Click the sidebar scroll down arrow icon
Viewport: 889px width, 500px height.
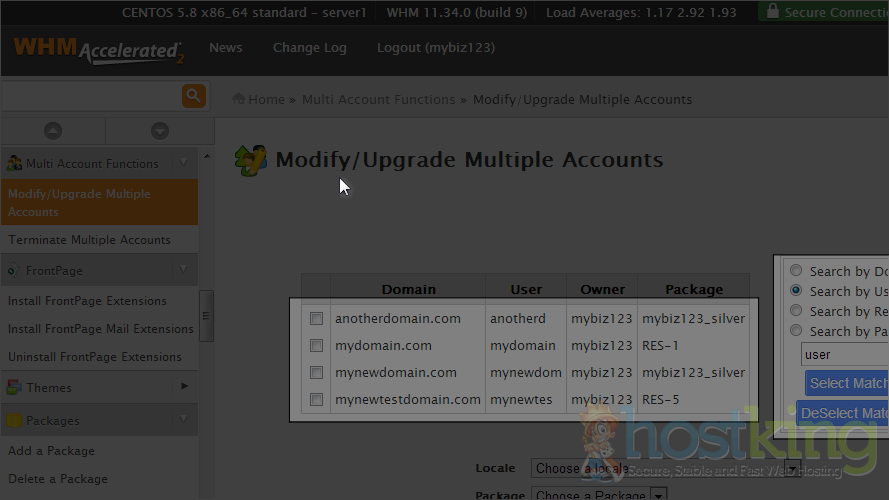point(159,131)
